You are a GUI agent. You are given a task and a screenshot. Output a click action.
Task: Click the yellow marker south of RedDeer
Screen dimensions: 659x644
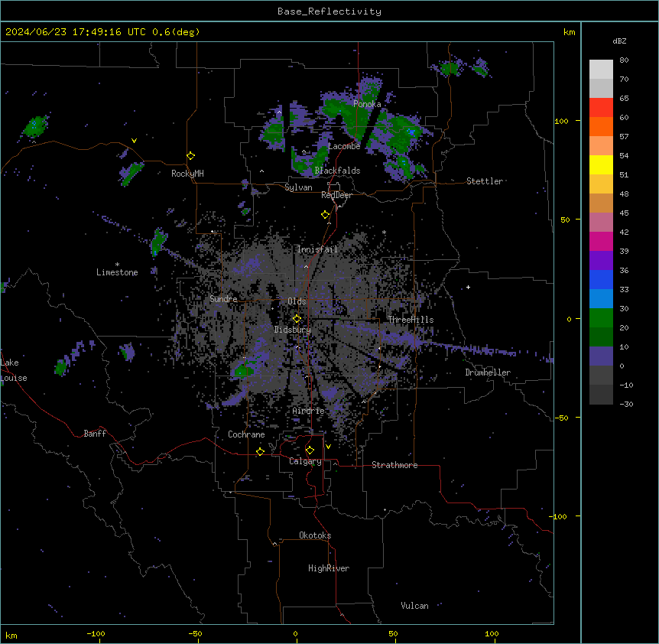click(x=326, y=215)
